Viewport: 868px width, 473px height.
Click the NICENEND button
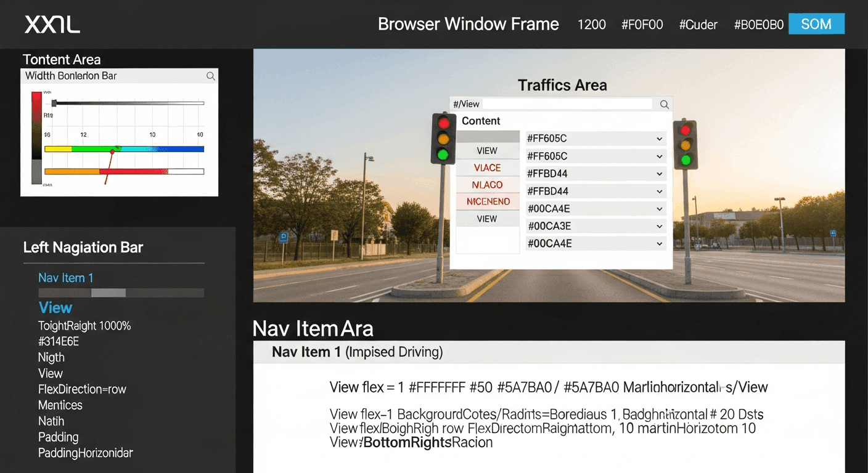(x=487, y=201)
